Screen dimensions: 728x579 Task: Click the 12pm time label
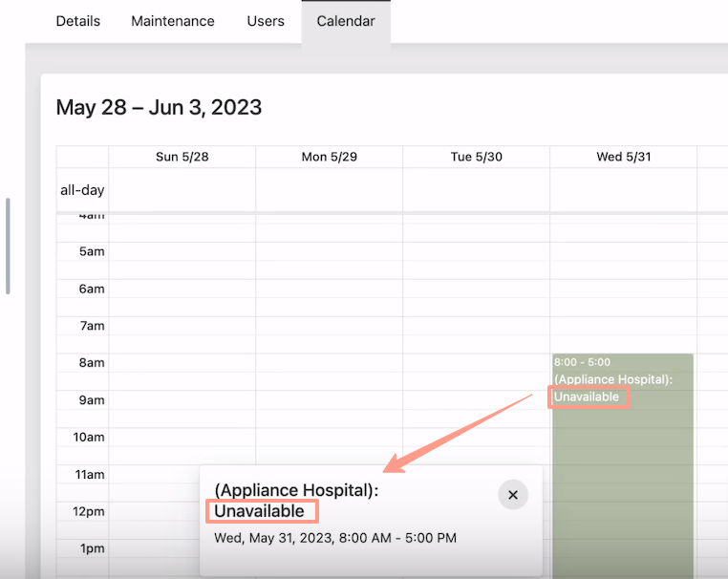coord(89,512)
